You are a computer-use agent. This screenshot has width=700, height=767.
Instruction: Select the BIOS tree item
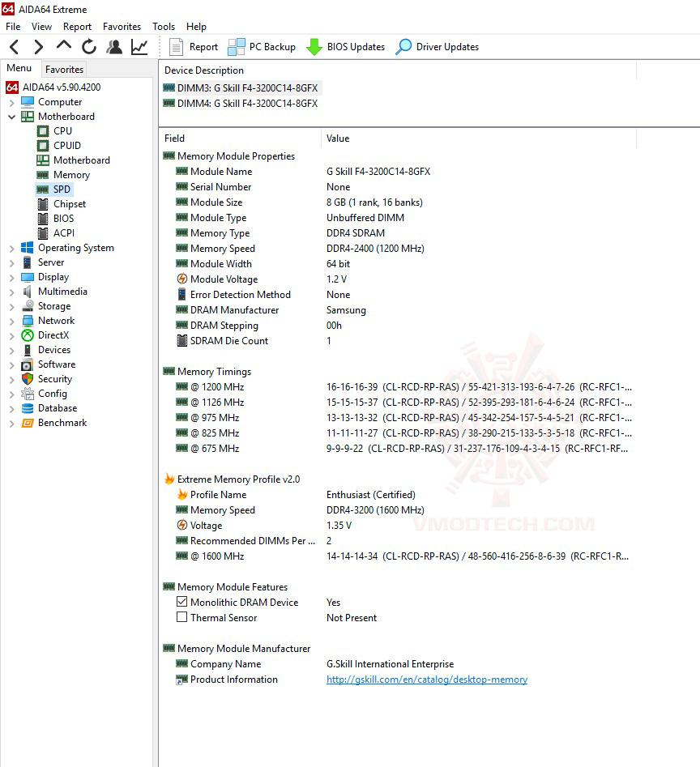(63, 219)
